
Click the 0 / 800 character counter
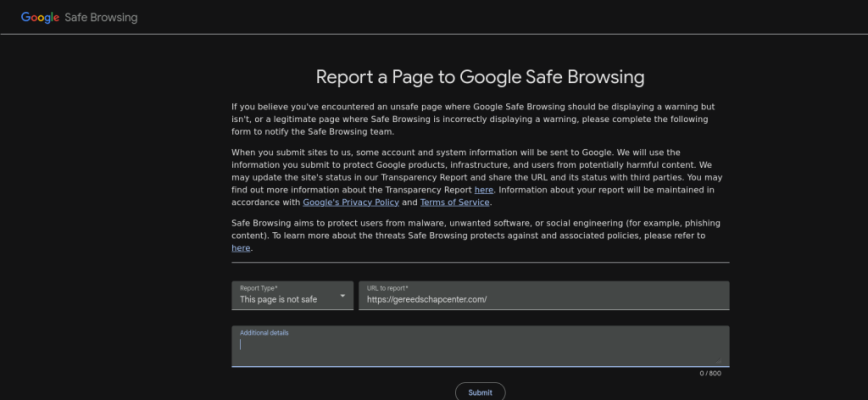point(709,374)
